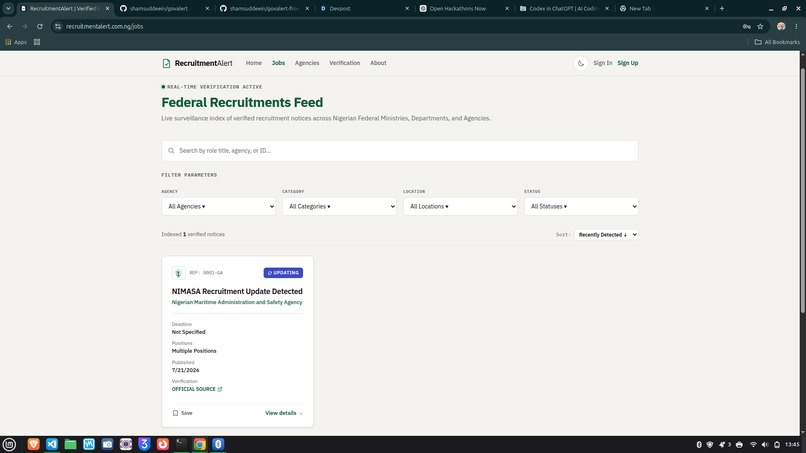Save the NIMASA job with the bookmark button
The height and width of the screenshot is (453, 806).
pyautogui.click(x=182, y=413)
